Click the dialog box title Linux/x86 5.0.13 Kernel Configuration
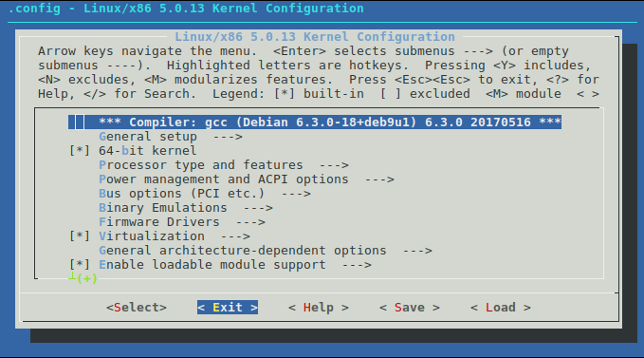This screenshot has height=358, width=644. [315, 37]
